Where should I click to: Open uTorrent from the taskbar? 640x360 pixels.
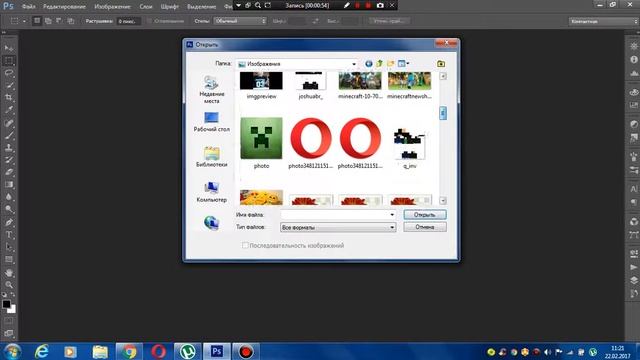click(x=187, y=351)
